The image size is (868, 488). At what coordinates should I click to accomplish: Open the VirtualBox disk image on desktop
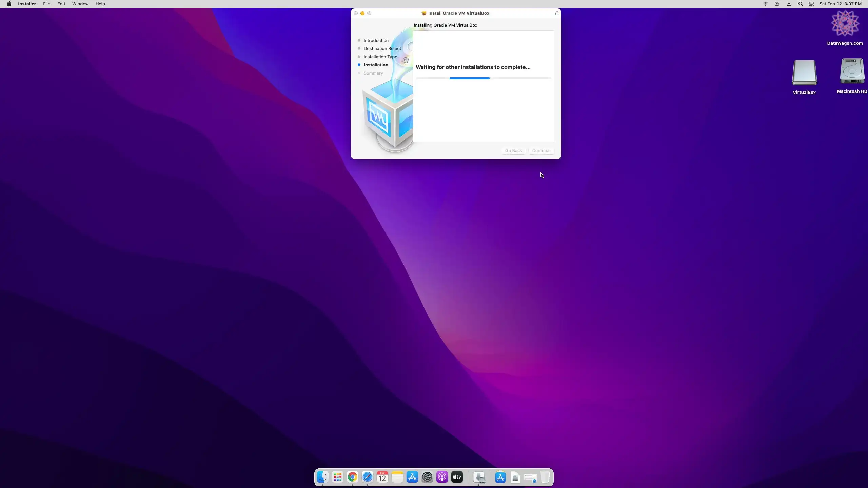pyautogui.click(x=804, y=73)
